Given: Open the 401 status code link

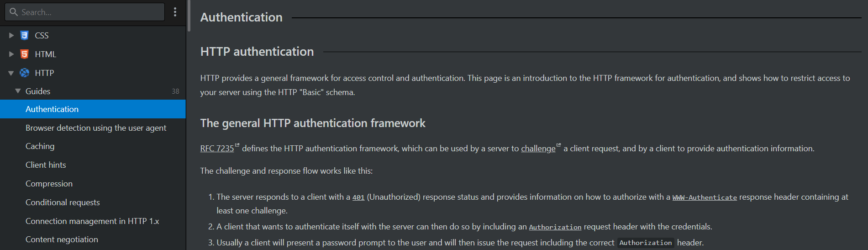Looking at the screenshot, I should pos(358,197).
